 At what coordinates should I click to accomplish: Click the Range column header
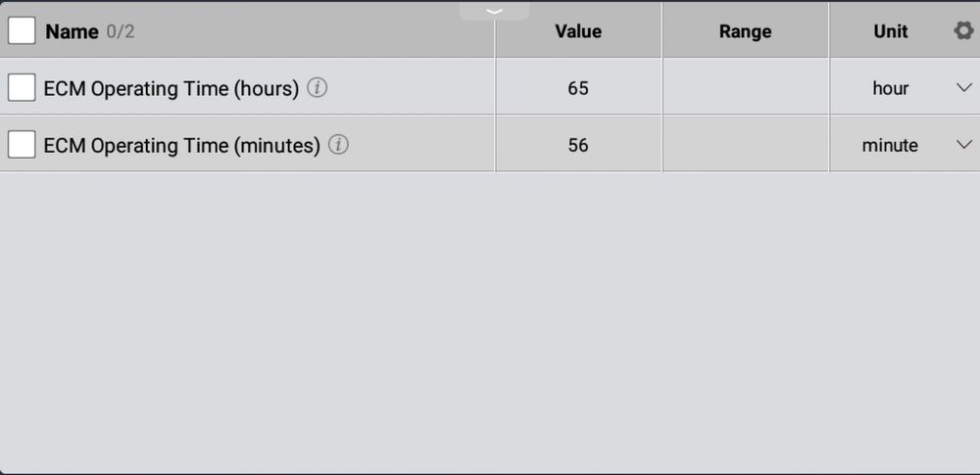coord(745,31)
